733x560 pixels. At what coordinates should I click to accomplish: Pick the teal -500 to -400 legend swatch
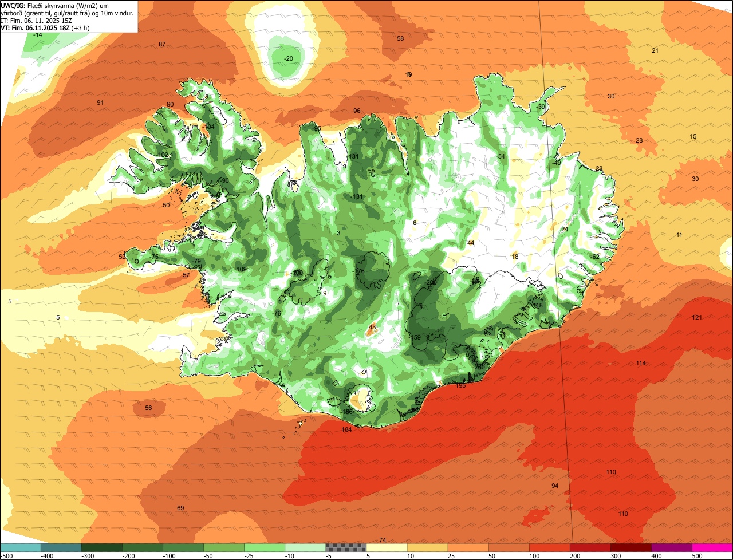click(x=21, y=547)
